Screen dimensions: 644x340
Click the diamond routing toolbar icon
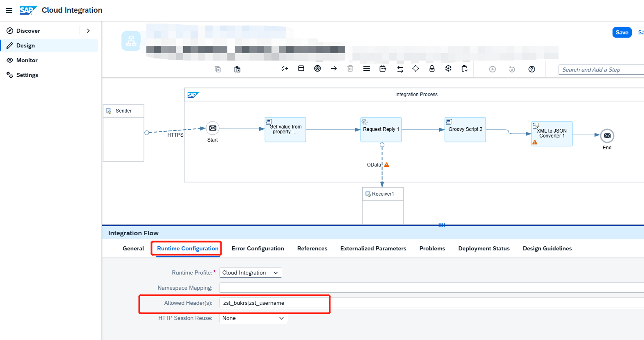[x=415, y=68]
